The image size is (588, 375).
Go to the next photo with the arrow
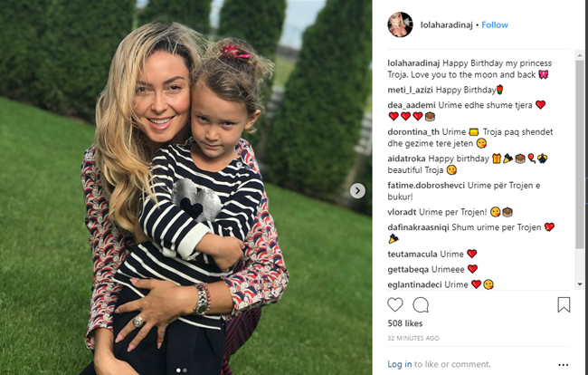[357, 191]
